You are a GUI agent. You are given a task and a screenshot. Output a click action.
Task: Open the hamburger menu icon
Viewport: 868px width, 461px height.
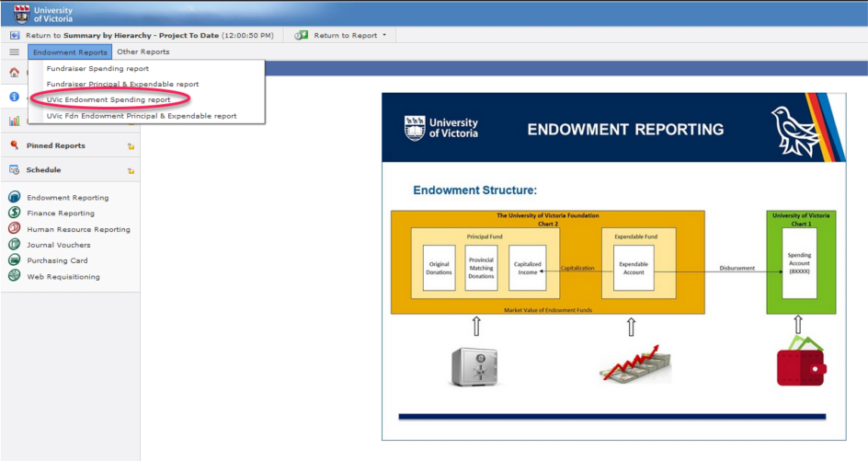coord(15,52)
